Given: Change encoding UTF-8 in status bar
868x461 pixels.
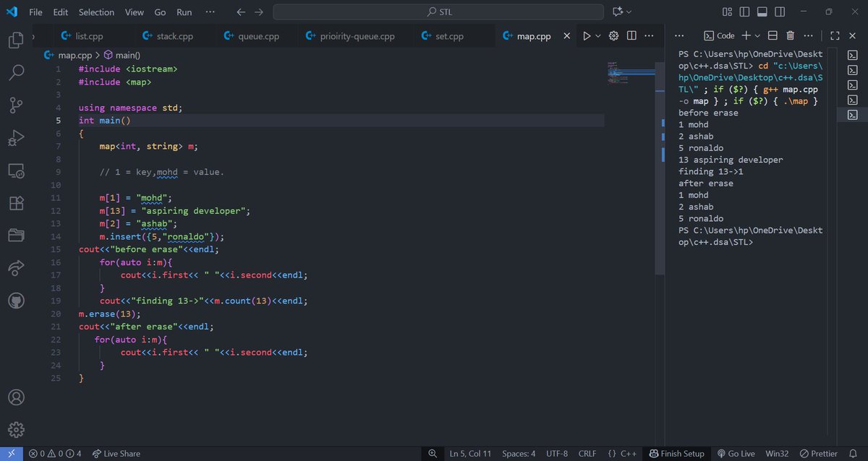Looking at the screenshot, I should (x=557, y=453).
